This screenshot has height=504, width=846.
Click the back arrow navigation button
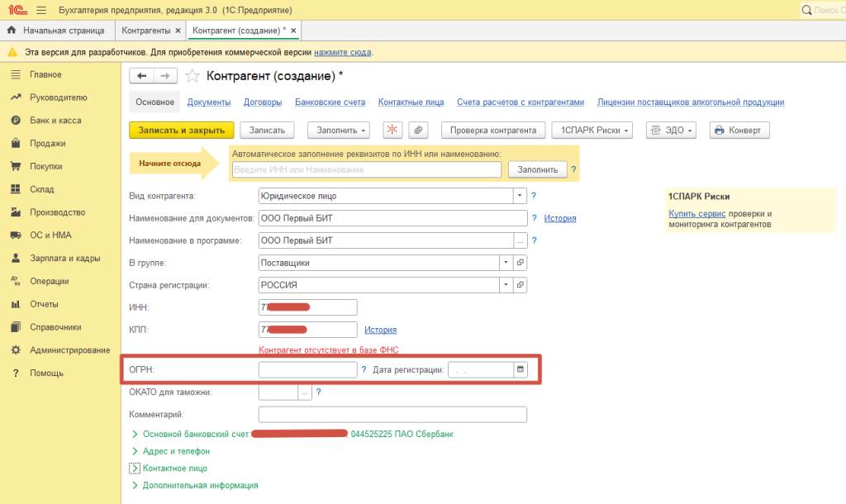pyautogui.click(x=141, y=76)
